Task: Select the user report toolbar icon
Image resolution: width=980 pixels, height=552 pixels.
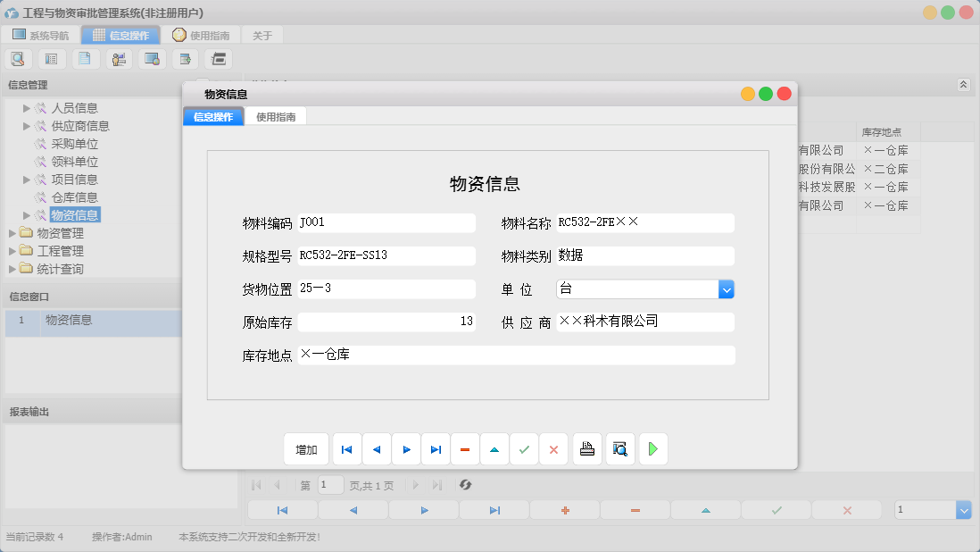Action: click(x=119, y=58)
